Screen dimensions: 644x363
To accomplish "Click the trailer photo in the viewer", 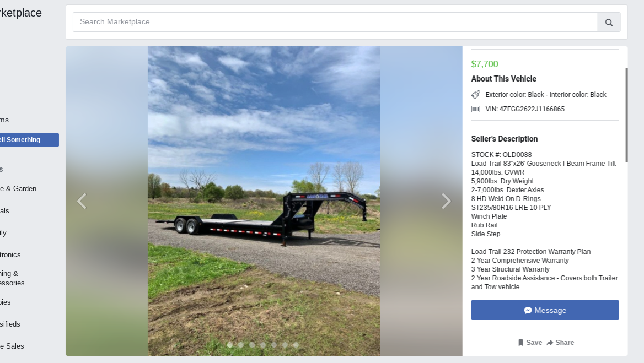I will pos(264,201).
